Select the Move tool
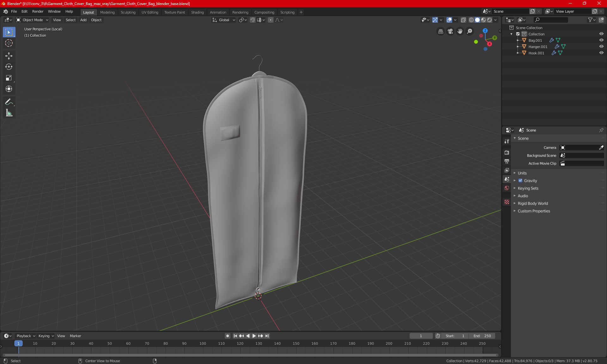Image resolution: width=607 pixels, height=364 pixels. tap(9, 56)
